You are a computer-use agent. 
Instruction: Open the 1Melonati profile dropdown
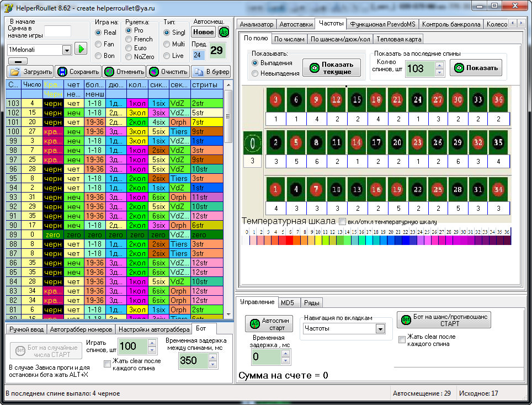67,50
